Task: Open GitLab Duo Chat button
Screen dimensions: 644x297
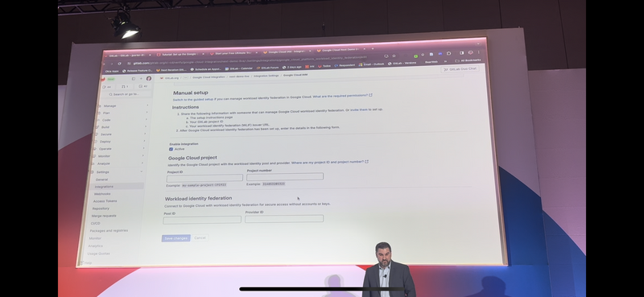Action: pyautogui.click(x=460, y=69)
